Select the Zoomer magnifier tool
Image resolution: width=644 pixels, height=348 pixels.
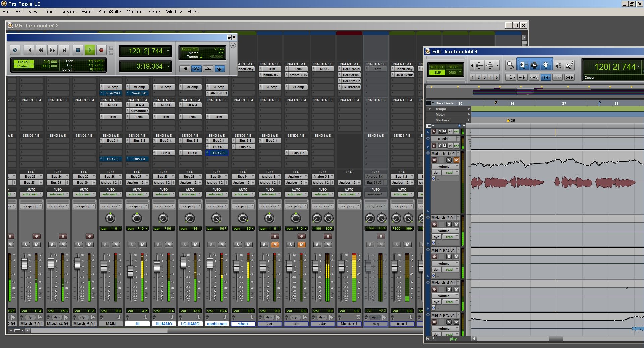pyautogui.click(x=510, y=65)
